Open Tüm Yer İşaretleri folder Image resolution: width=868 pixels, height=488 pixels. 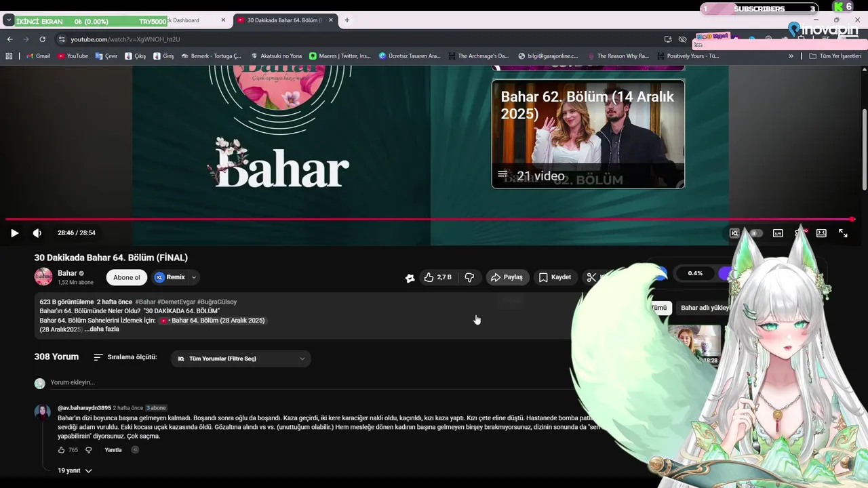(x=835, y=56)
